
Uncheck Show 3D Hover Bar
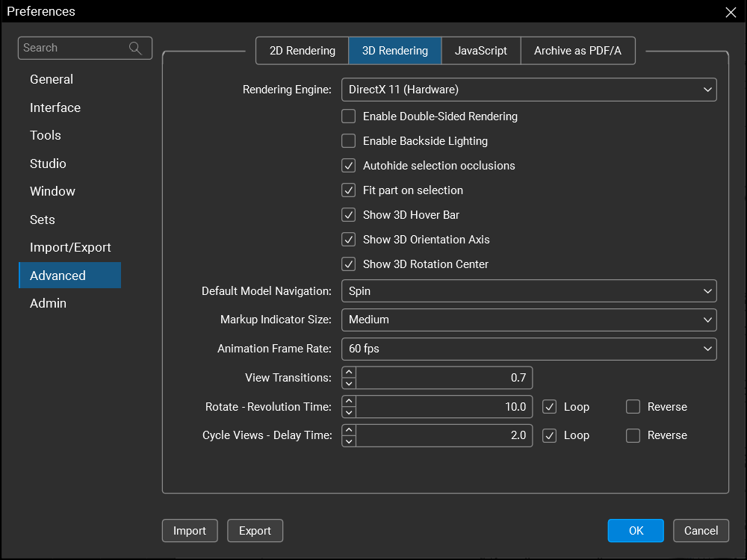[349, 215]
